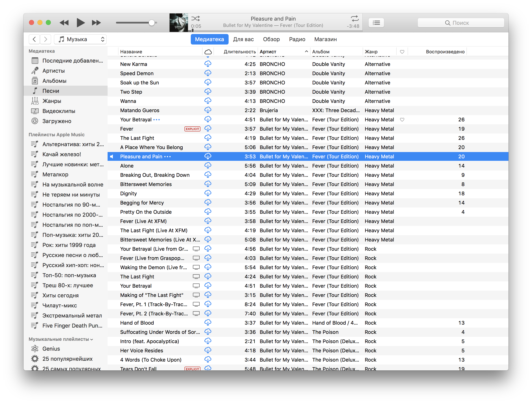Sort by the Альбом column header

[336, 51]
